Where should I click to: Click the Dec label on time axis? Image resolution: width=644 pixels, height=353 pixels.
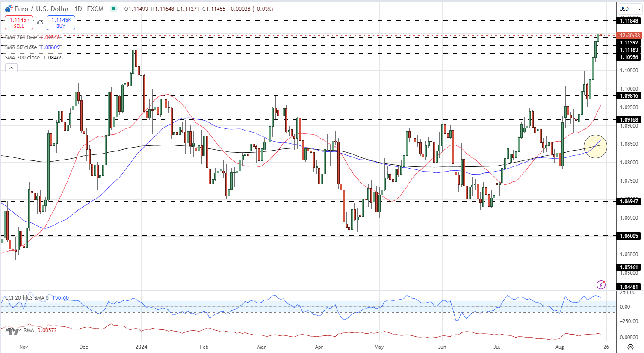(x=83, y=347)
